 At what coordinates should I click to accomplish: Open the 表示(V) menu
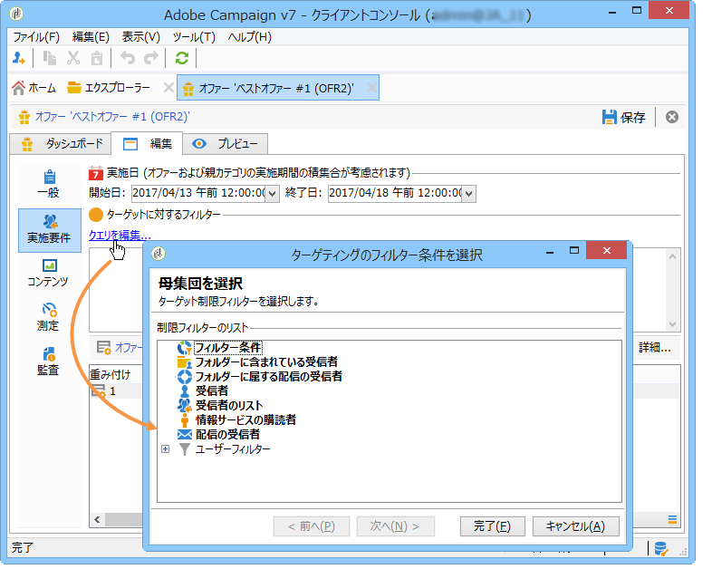[140, 37]
